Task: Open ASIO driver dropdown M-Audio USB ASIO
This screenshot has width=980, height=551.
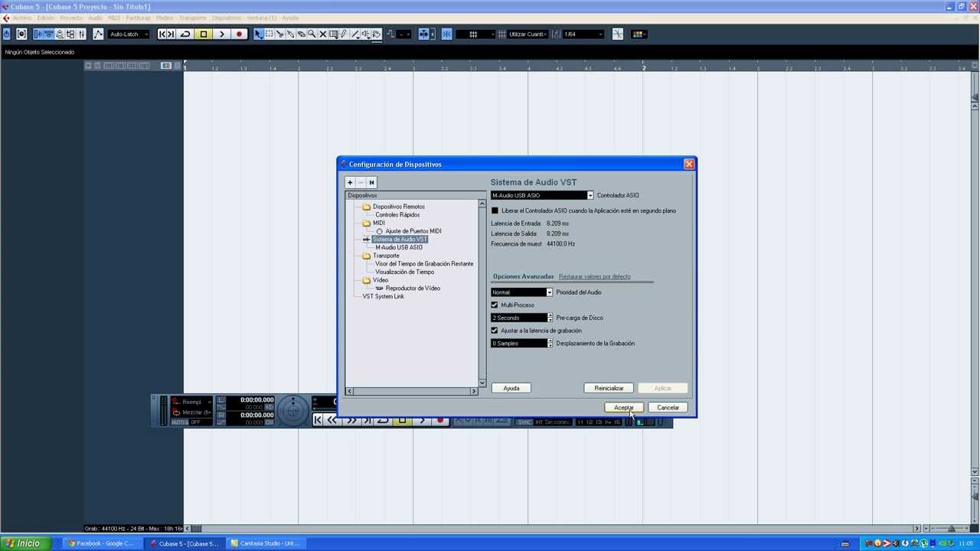Action: (542, 195)
